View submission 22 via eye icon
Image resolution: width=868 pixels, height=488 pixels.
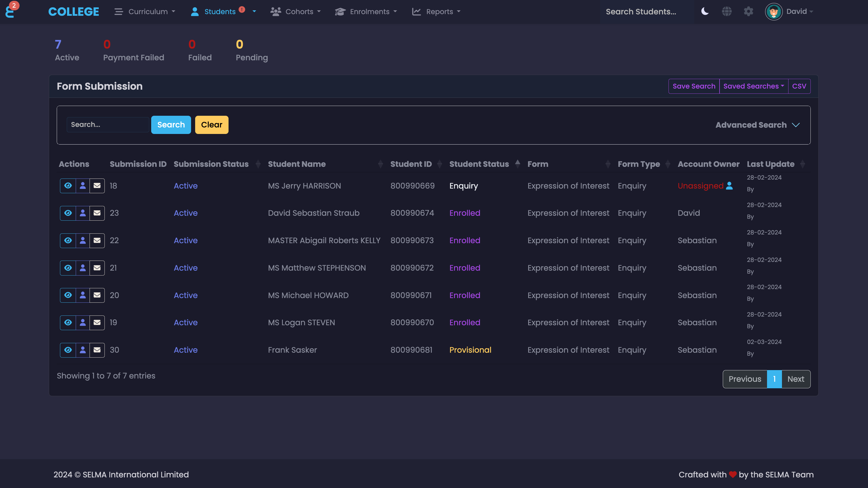point(68,240)
